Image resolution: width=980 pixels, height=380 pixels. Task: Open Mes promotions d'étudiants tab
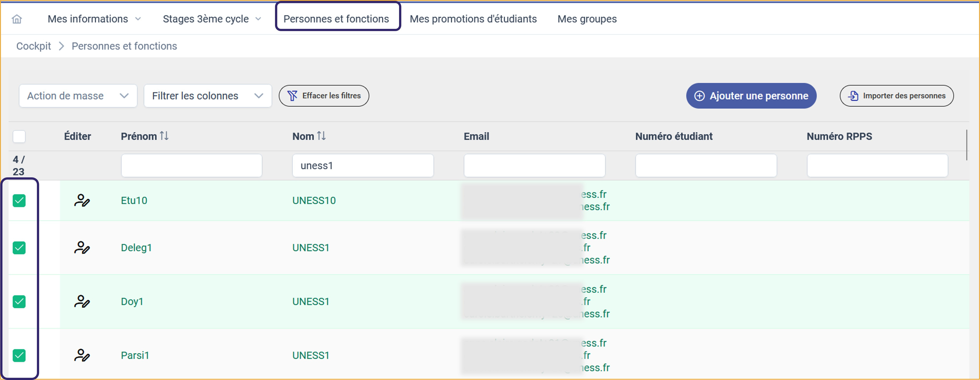point(473,19)
